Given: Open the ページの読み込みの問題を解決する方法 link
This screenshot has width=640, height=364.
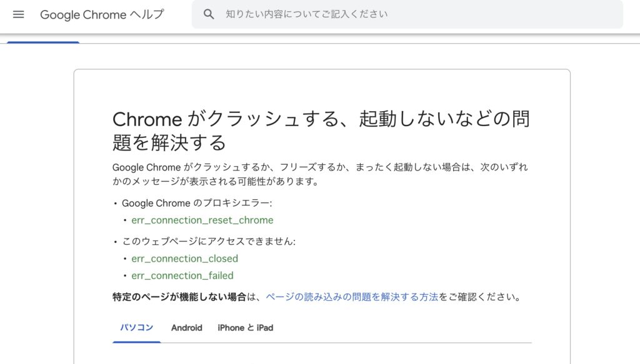Looking at the screenshot, I should 352,297.
